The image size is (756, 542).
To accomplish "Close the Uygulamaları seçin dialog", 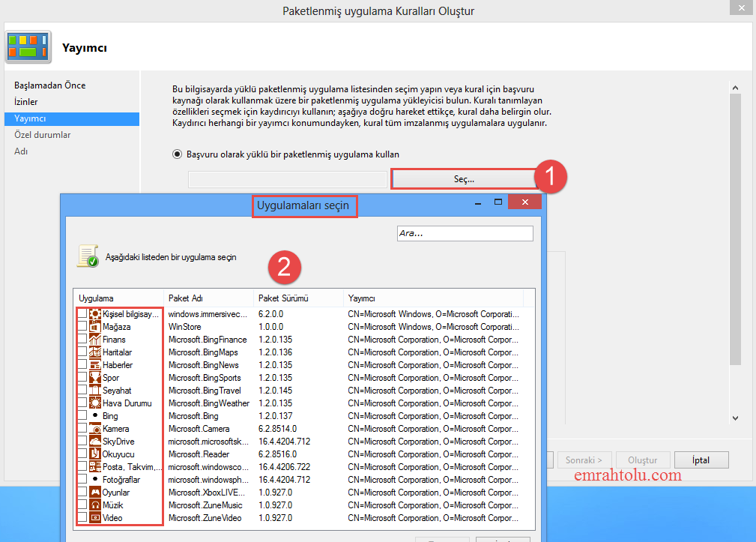I will click(x=525, y=202).
